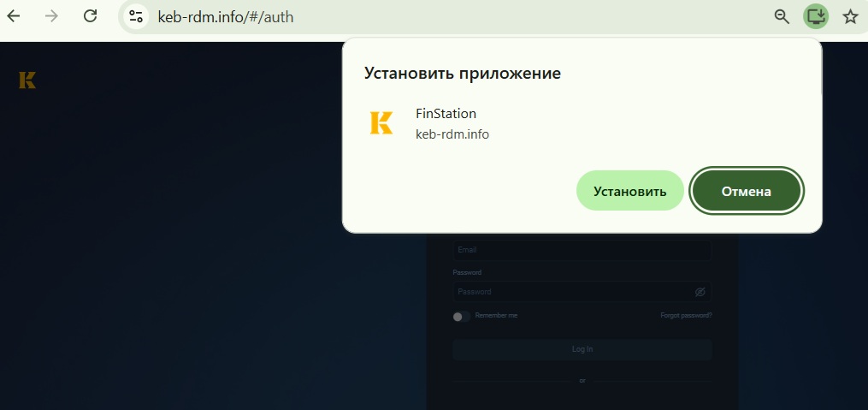Click the address bar URL keb-rdm.info/#/auth
Image resolution: width=868 pixels, height=410 pixels.
pyautogui.click(x=225, y=16)
